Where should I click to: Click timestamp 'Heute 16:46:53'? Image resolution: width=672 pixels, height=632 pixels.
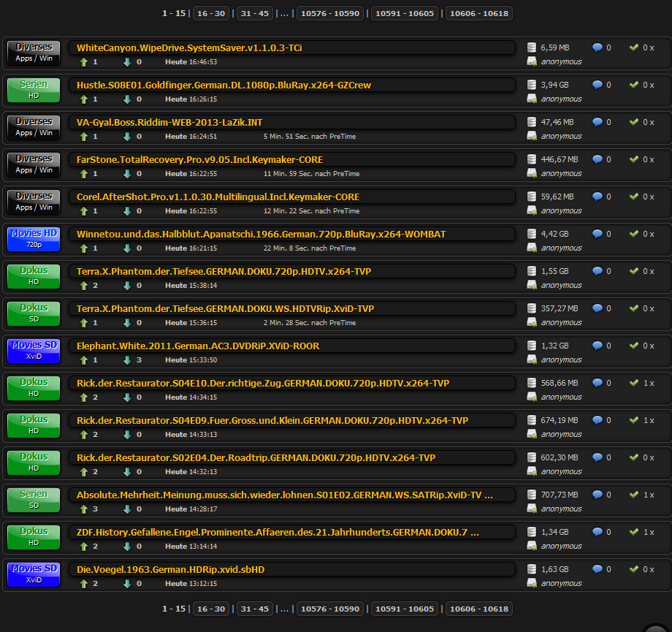[191, 62]
